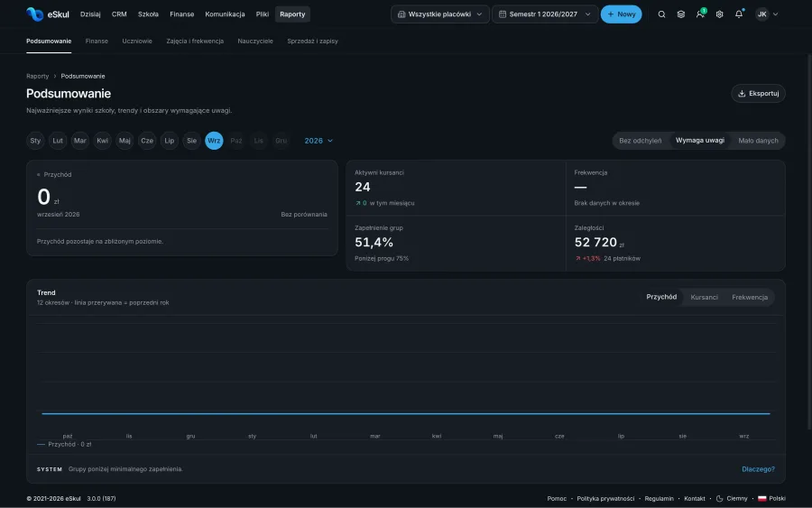This screenshot has width=812, height=508.
Task: Click the Zaległości 52 720 zł card
Action: coord(675,244)
